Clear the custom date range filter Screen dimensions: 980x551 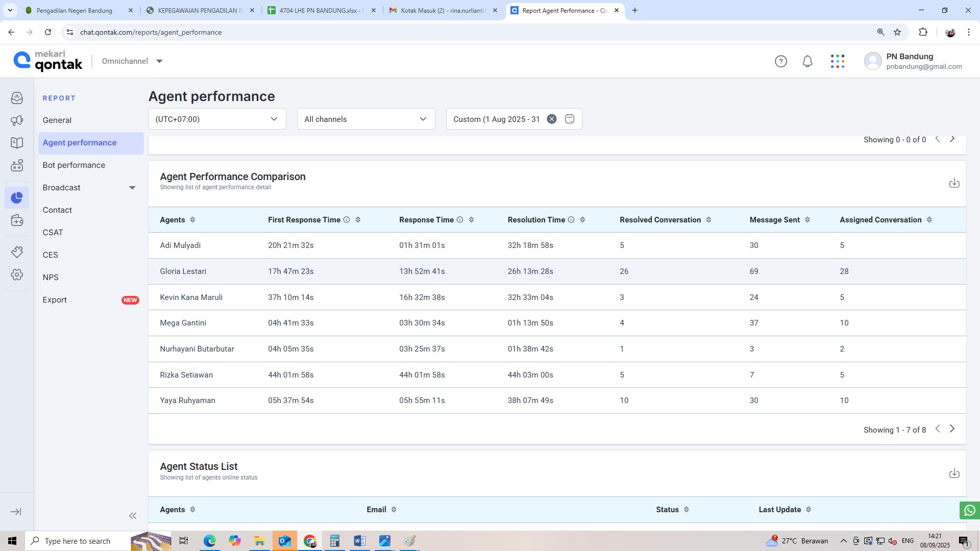[x=552, y=119]
